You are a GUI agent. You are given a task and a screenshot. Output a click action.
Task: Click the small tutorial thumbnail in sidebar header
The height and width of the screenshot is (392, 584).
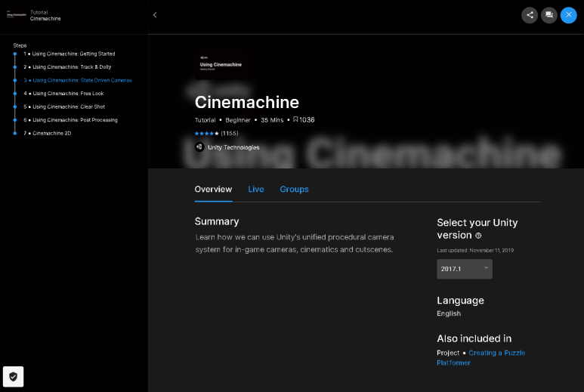pyautogui.click(x=17, y=15)
